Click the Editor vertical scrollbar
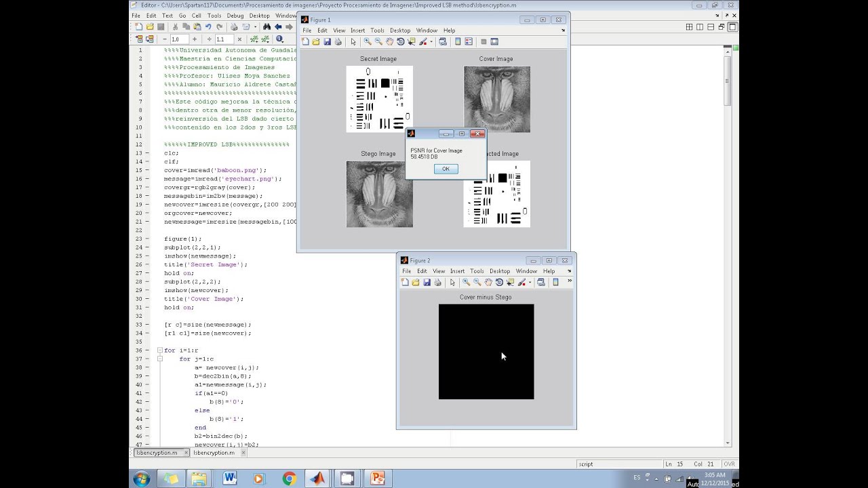This screenshot has width=868, height=488. pos(728,81)
